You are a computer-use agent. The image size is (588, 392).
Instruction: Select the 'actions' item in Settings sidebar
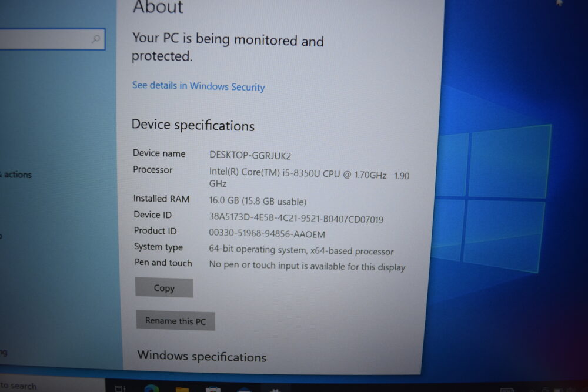[x=16, y=175]
